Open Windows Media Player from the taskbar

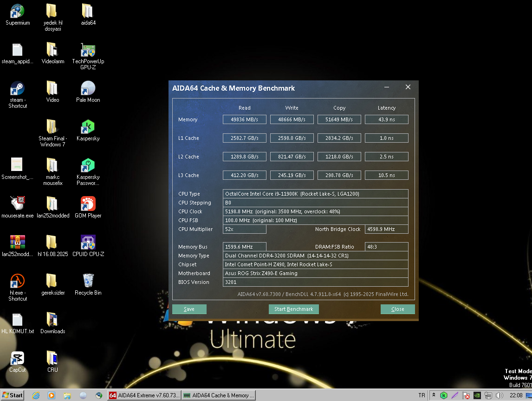52,395
